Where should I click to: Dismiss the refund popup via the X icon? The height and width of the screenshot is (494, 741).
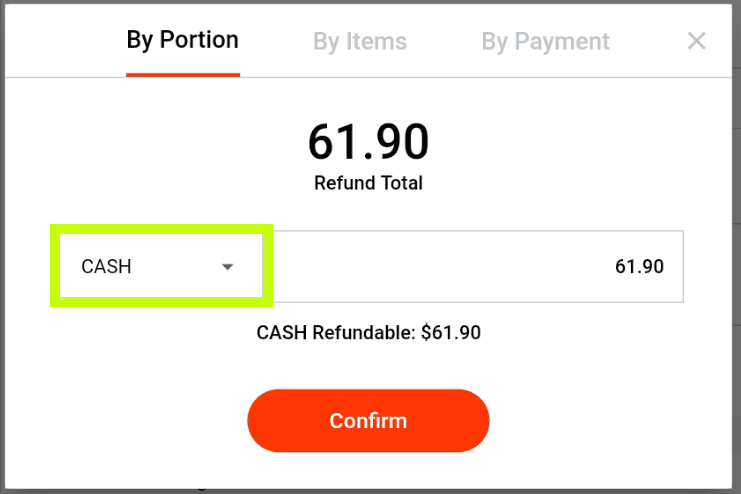point(697,41)
